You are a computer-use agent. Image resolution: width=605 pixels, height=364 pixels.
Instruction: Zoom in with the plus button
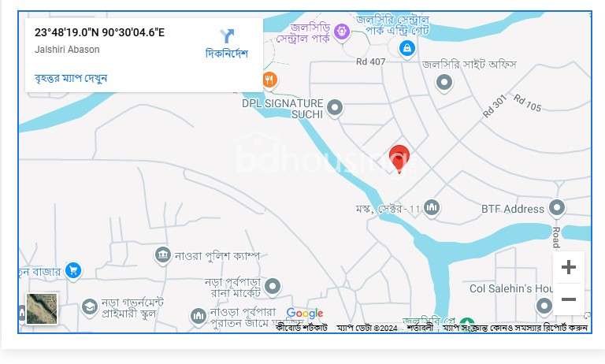(x=568, y=267)
